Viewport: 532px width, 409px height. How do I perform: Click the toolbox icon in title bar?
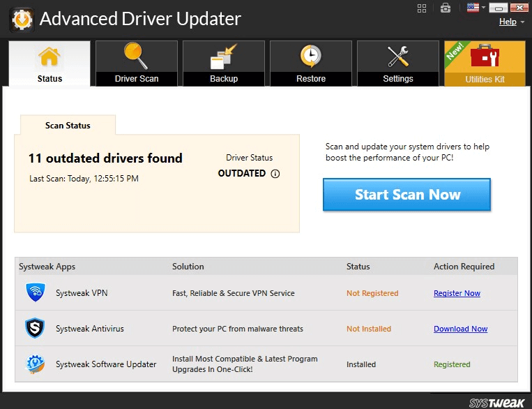[446, 8]
